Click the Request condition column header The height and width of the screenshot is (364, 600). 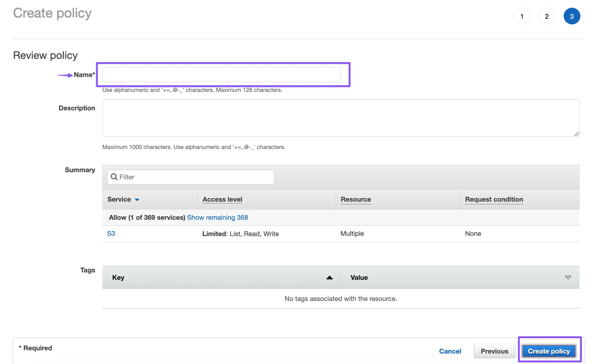(x=494, y=199)
